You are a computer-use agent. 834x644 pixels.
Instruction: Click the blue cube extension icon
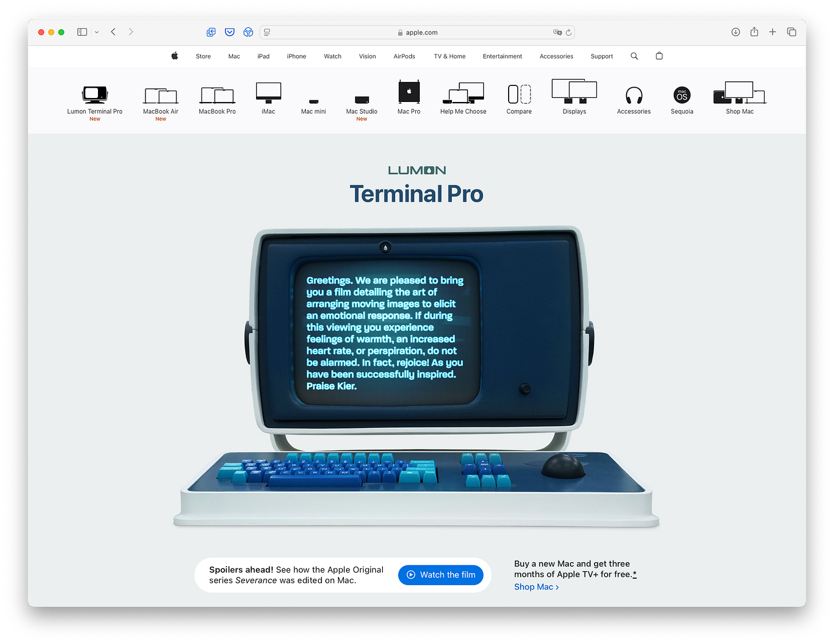(x=248, y=32)
